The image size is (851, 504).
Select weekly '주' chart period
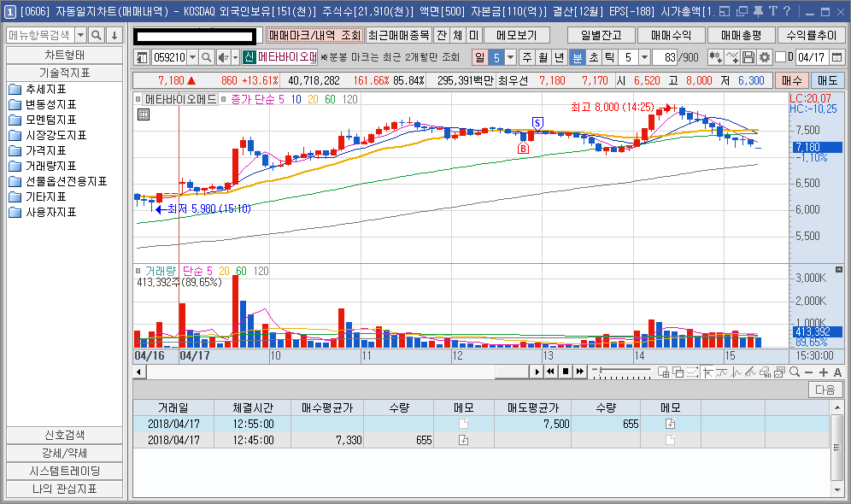[x=527, y=57]
